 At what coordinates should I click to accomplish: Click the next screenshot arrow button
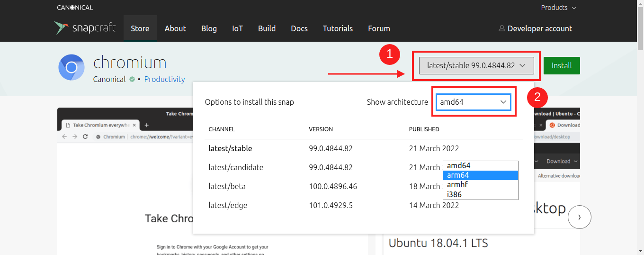(580, 217)
